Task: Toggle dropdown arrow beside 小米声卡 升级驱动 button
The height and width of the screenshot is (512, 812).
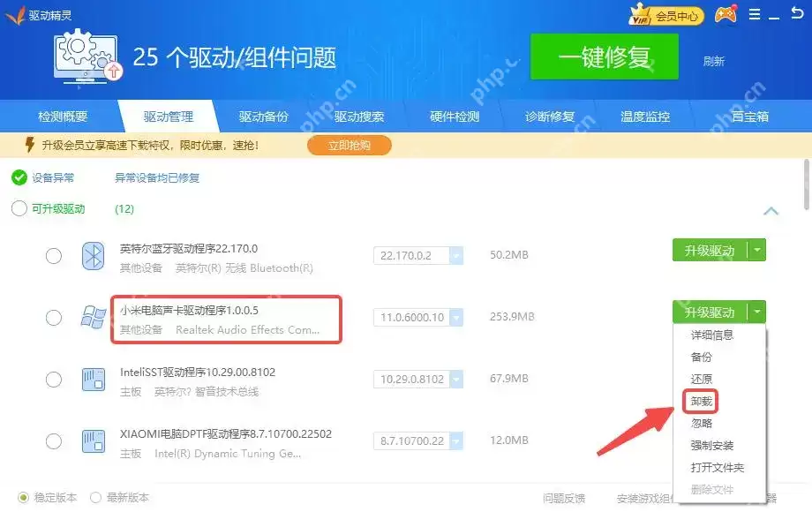Action: click(x=757, y=312)
